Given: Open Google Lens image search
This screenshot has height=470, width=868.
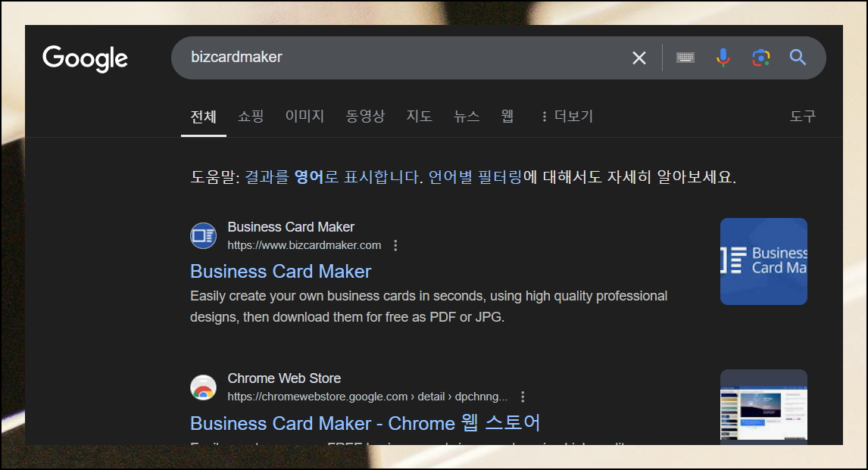Looking at the screenshot, I should (760, 58).
